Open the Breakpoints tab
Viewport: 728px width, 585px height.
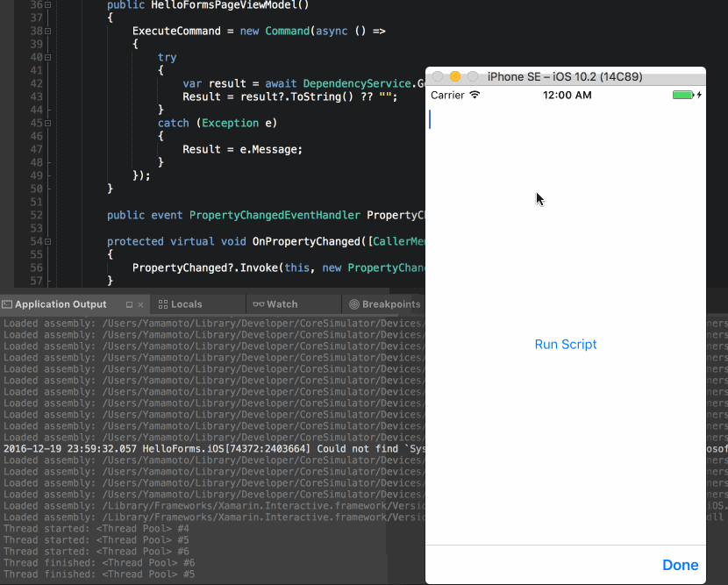(385, 304)
